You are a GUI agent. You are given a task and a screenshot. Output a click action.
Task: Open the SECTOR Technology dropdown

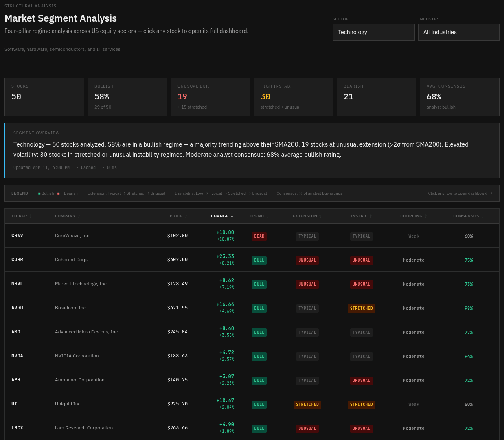point(373,32)
